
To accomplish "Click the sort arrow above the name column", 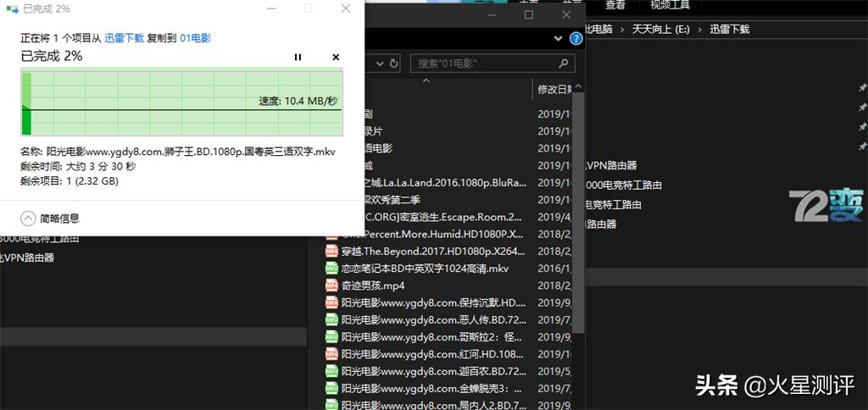I will [x=426, y=80].
